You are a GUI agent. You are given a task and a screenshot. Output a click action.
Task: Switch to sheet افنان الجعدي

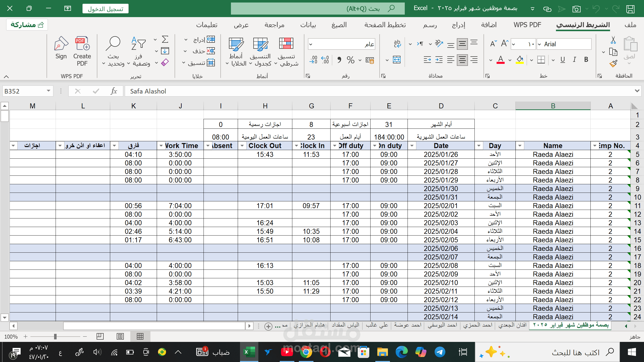pyautogui.click(x=512, y=325)
